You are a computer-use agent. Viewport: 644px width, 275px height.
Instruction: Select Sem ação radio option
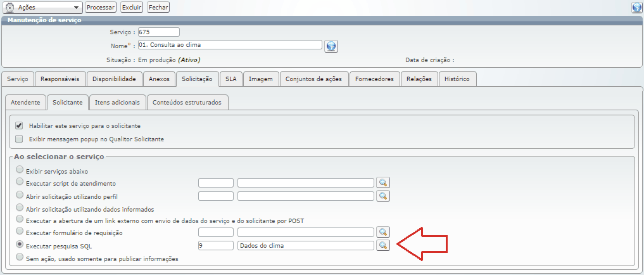point(20,258)
